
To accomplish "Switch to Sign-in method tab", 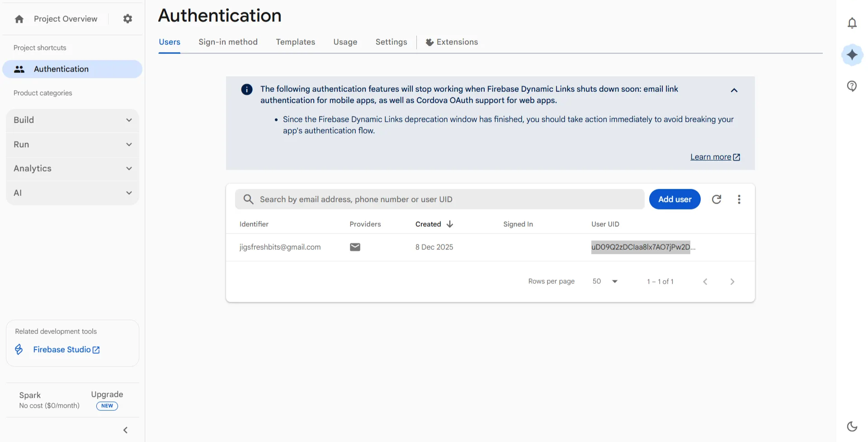I will 228,42.
